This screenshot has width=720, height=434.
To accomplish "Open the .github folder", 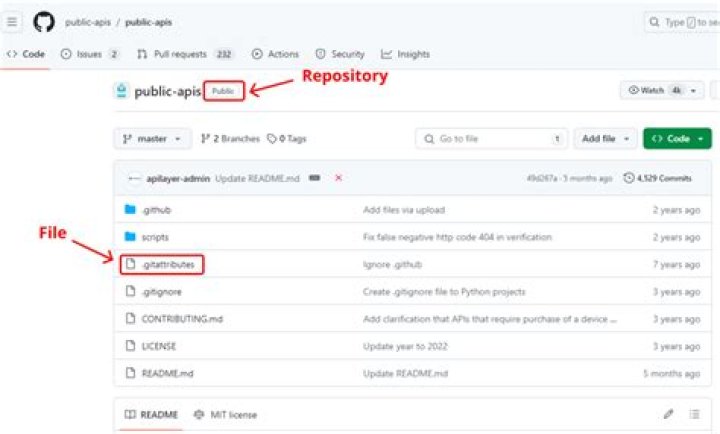I will 156,210.
